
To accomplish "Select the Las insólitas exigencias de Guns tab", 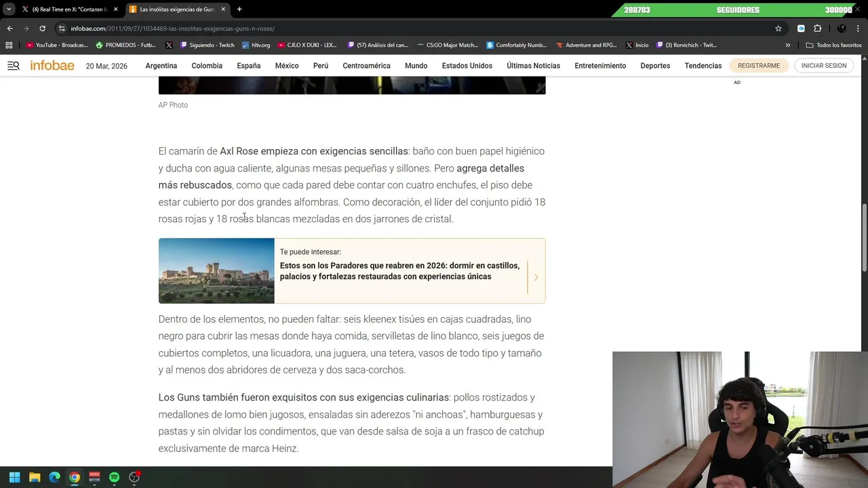I will tap(178, 9).
